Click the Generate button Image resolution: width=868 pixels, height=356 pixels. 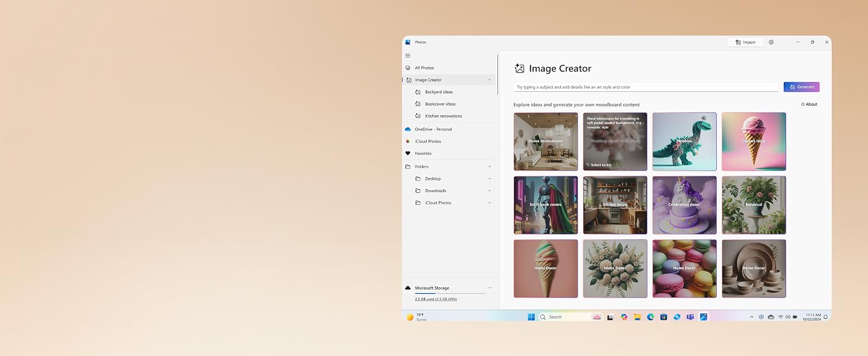[802, 87]
